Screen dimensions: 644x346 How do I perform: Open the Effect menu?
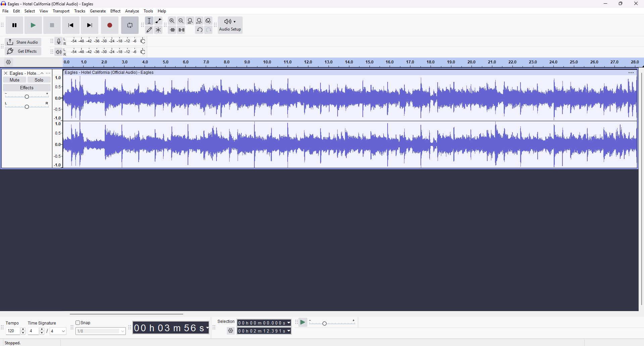(x=115, y=11)
